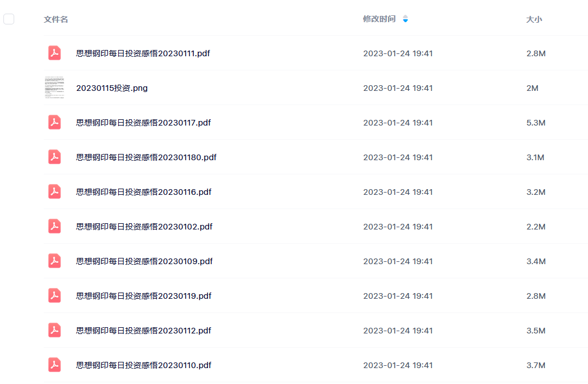Open thumbnail of 20230115投资.png
This screenshot has width=588, height=384.
(55, 87)
